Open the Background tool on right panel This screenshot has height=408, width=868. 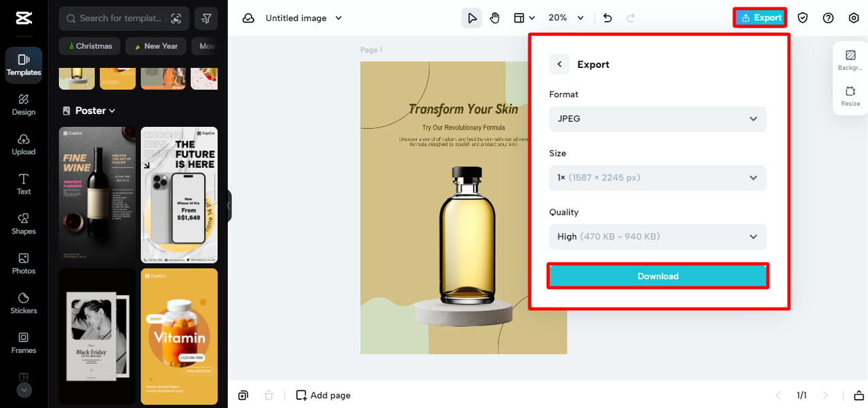850,60
